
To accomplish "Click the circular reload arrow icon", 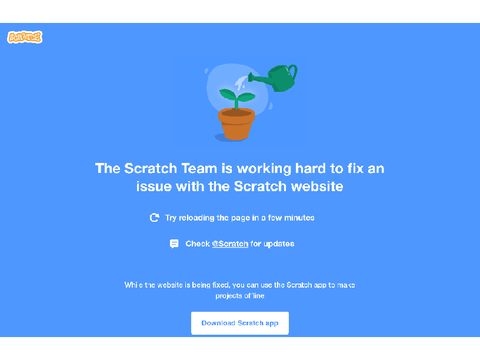I will (x=154, y=218).
